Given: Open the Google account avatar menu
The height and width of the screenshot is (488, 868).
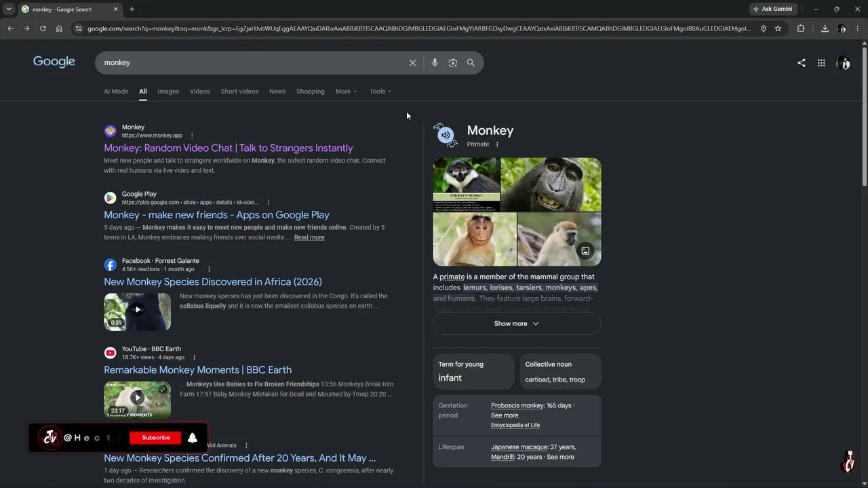Looking at the screenshot, I should 844,62.
